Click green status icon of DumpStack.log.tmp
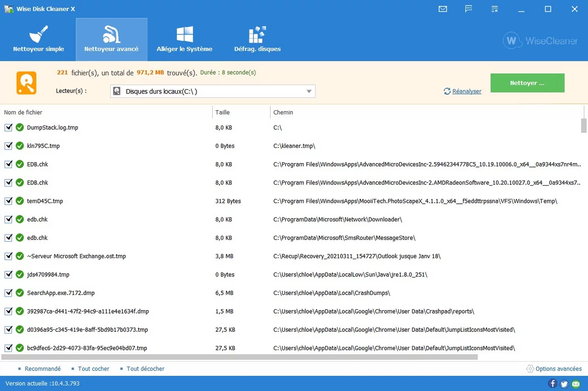The image size is (588, 391). tap(20, 127)
